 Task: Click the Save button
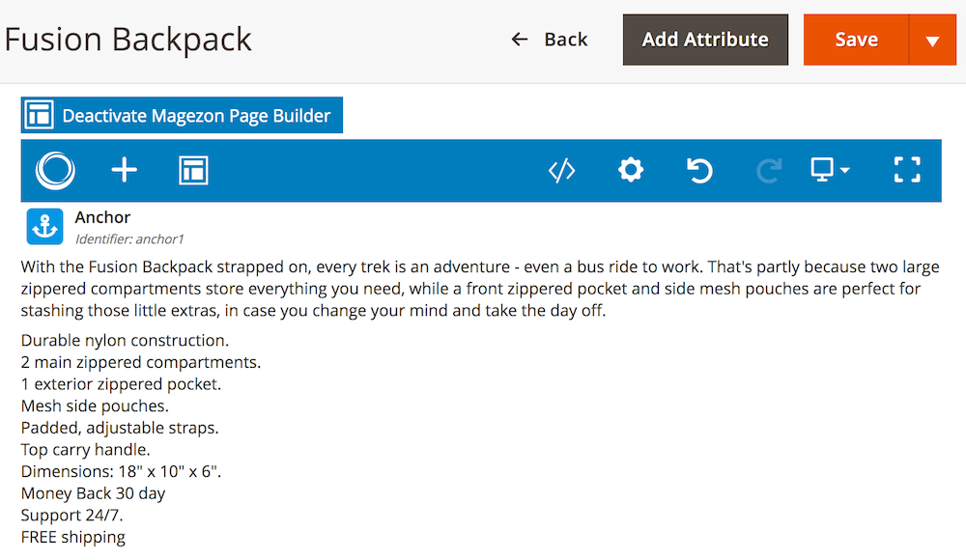click(x=856, y=40)
